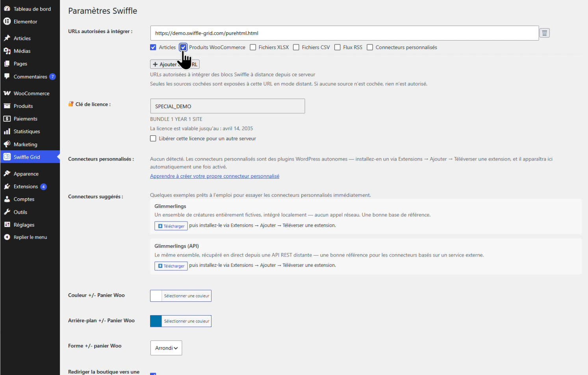
Task: Open the custom connector tutorial link
Action: click(x=215, y=176)
